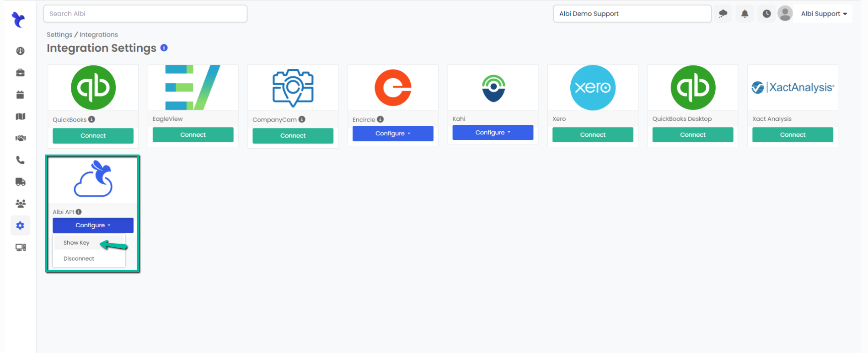Open Configure dropdown for Kahi

493,133
